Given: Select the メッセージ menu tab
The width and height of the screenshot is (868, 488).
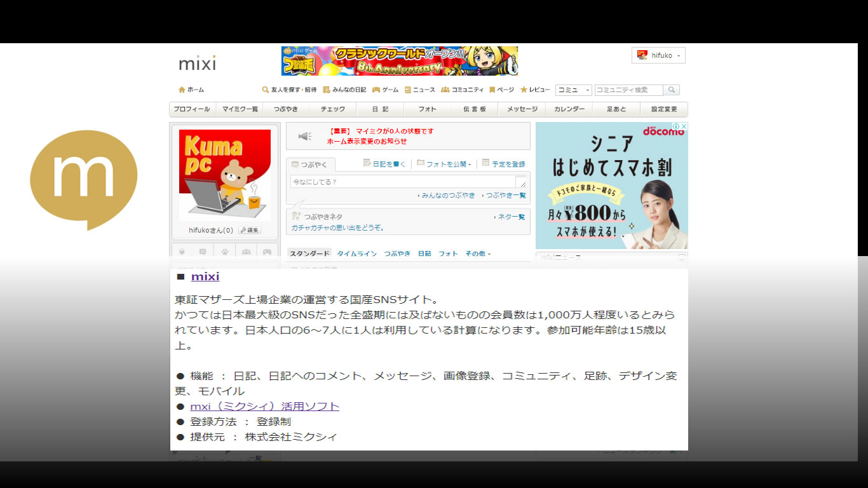Looking at the screenshot, I should (x=522, y=109).
